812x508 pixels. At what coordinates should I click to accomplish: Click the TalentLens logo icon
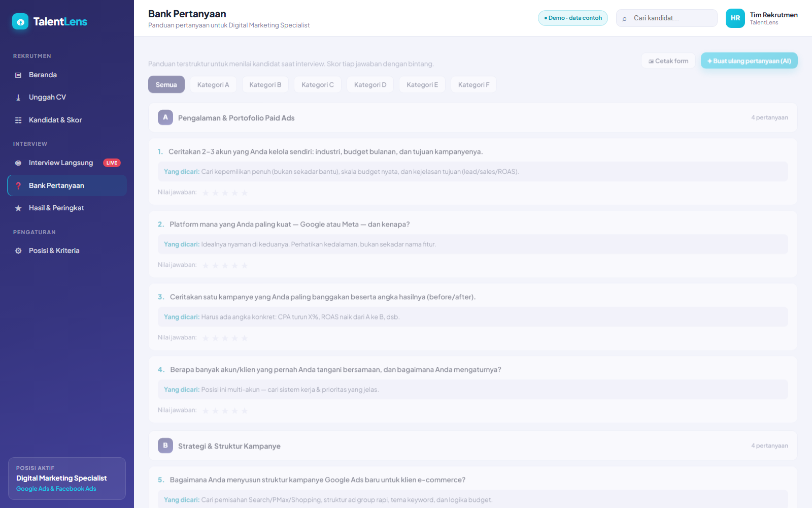pos(20,21)
